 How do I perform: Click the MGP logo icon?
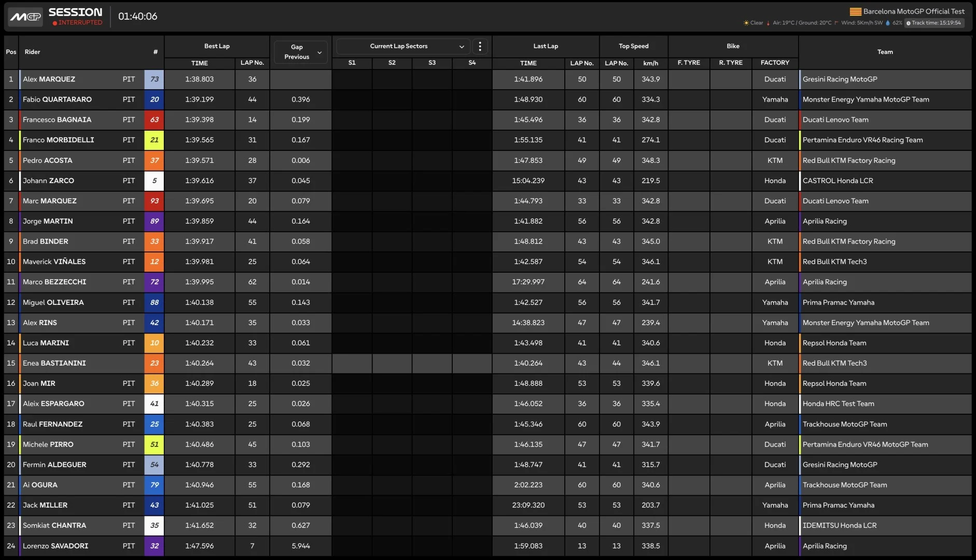pos(25,17)
